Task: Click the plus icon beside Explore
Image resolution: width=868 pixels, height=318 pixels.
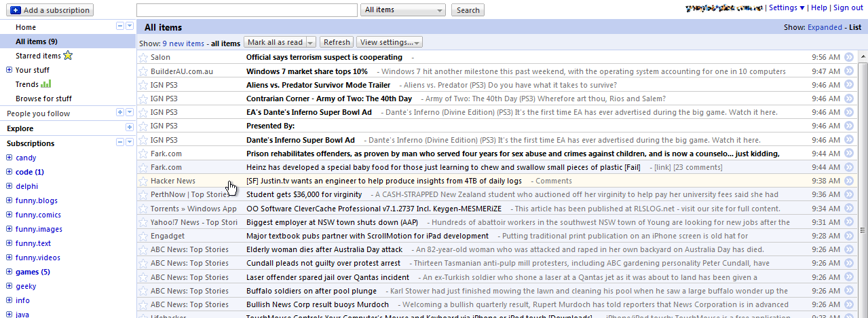Action: pyautogui.click(x=130, y=128)
